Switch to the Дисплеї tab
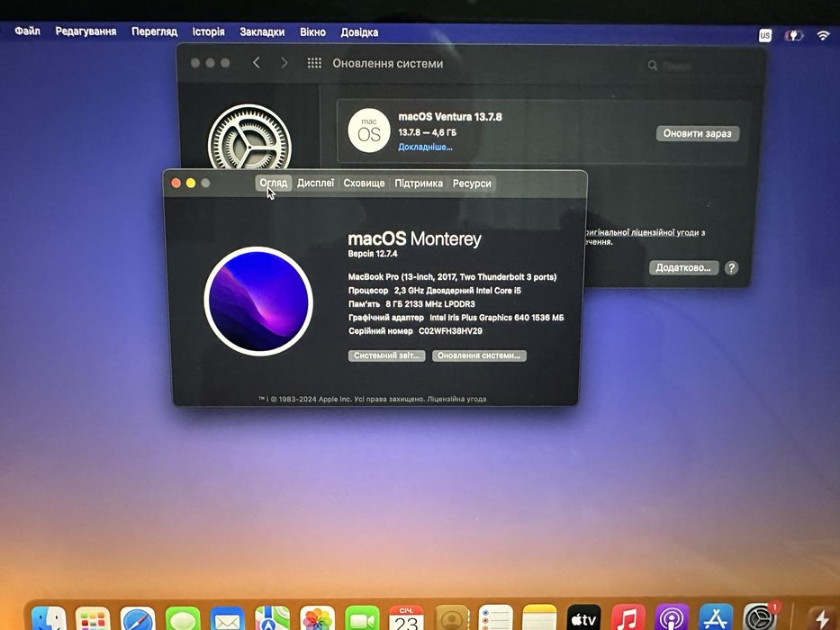The image size is (840, 630). [x=315, y=184]
